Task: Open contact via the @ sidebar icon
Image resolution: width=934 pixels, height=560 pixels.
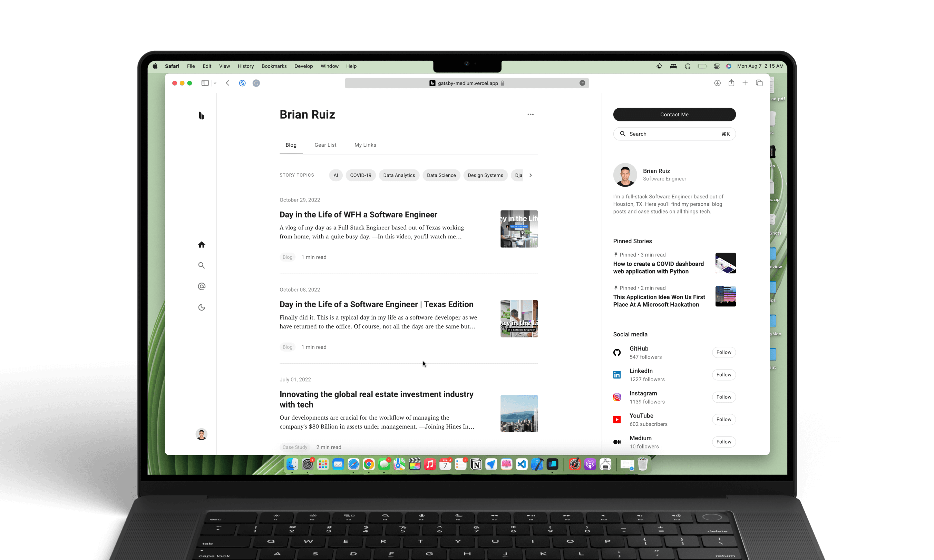Action: pyautogui.click(x=202, y=286)
